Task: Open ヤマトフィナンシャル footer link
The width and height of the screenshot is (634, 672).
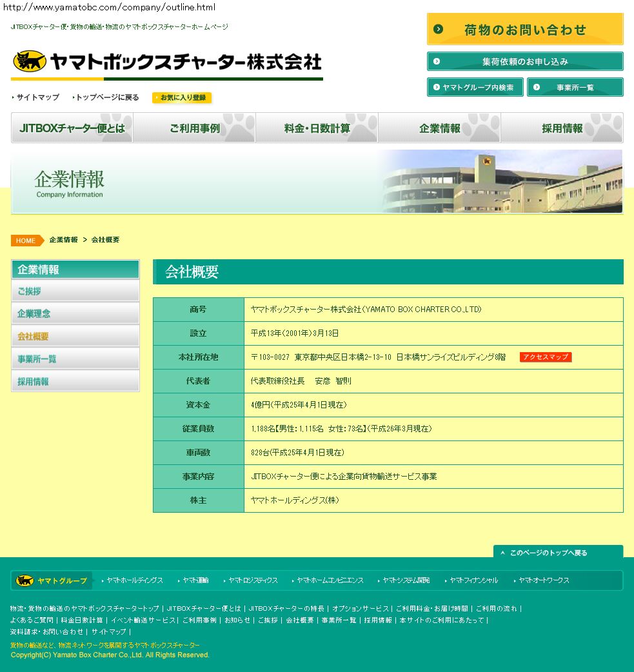Action: (x=473, y=580)
